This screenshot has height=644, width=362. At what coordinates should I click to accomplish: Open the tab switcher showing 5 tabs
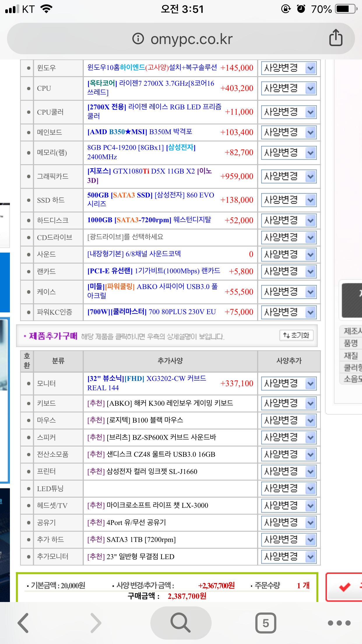pos(266,623)
